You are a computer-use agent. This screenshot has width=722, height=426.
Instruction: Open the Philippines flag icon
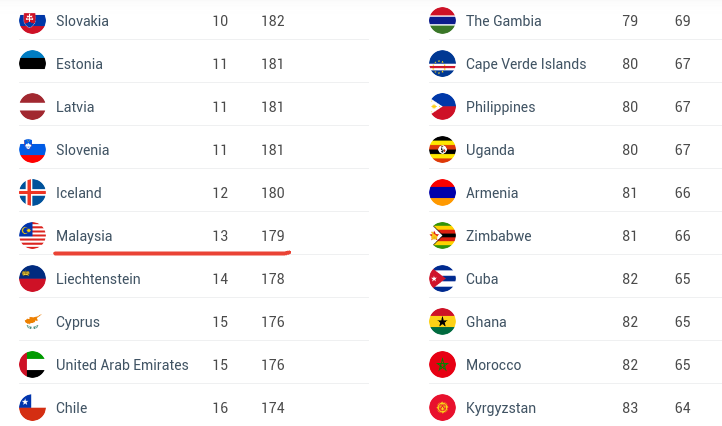pyautogui.click(x=442, y=106)
